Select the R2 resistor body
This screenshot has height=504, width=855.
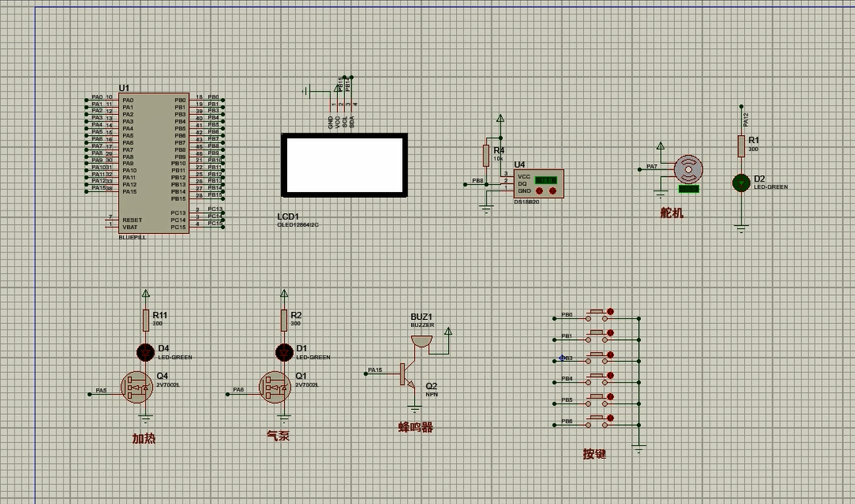pyautogui.click(x=283, y=320)
